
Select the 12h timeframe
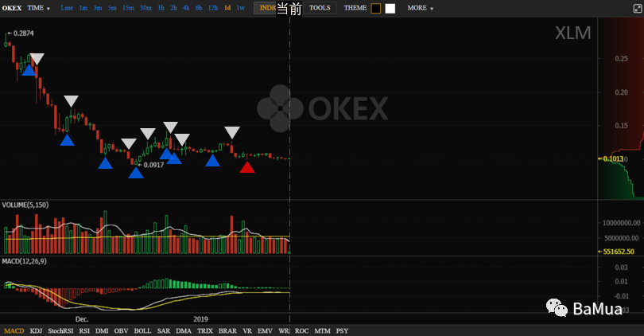click(x=213, y=8)
